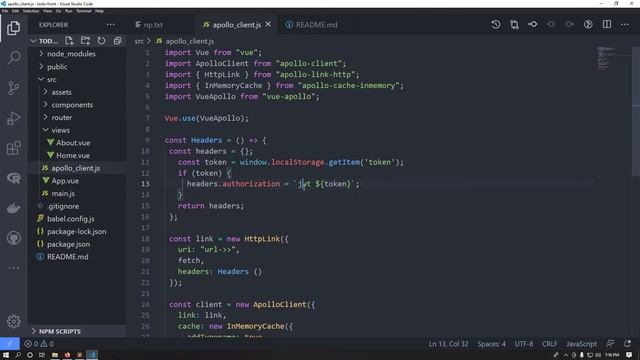The image size is (640, 360).
Task: Select language mode JavaScript
Action: coord(581,344)
